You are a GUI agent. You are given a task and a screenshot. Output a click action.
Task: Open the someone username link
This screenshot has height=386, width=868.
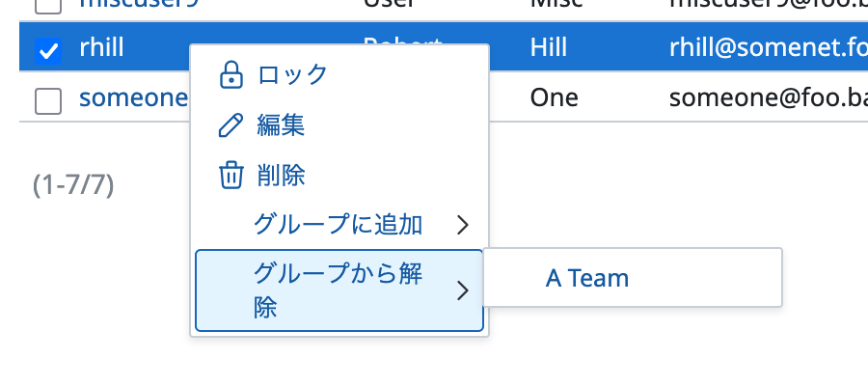pyautogui.click(x=133, y=98)
